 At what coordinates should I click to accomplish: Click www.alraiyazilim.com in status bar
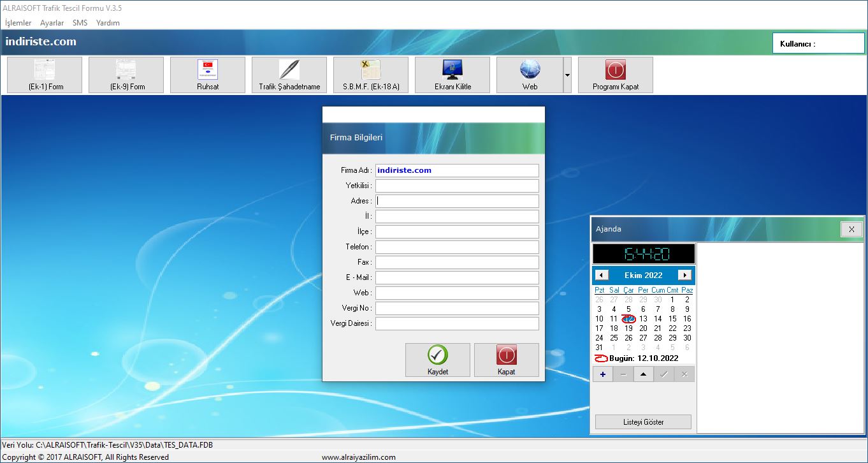(x=359, y=457)
